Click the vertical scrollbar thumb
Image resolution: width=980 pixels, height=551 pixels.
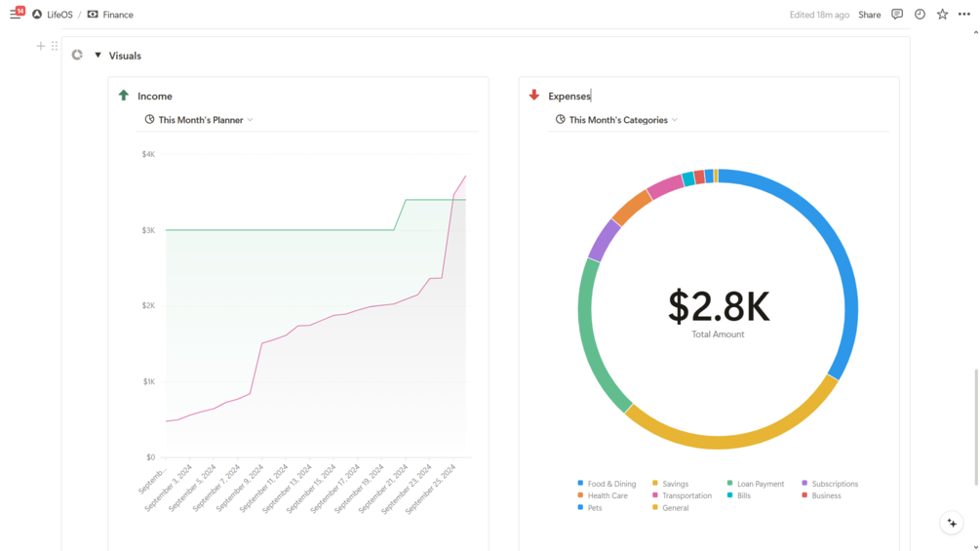[976, 427]
